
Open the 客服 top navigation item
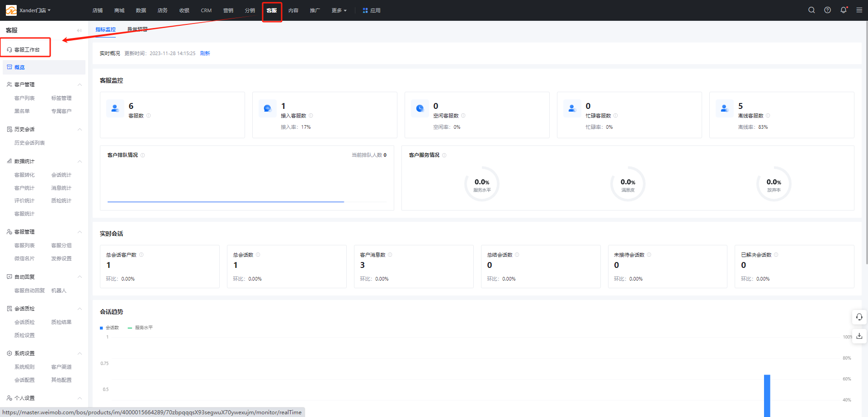tap(272, 10)
